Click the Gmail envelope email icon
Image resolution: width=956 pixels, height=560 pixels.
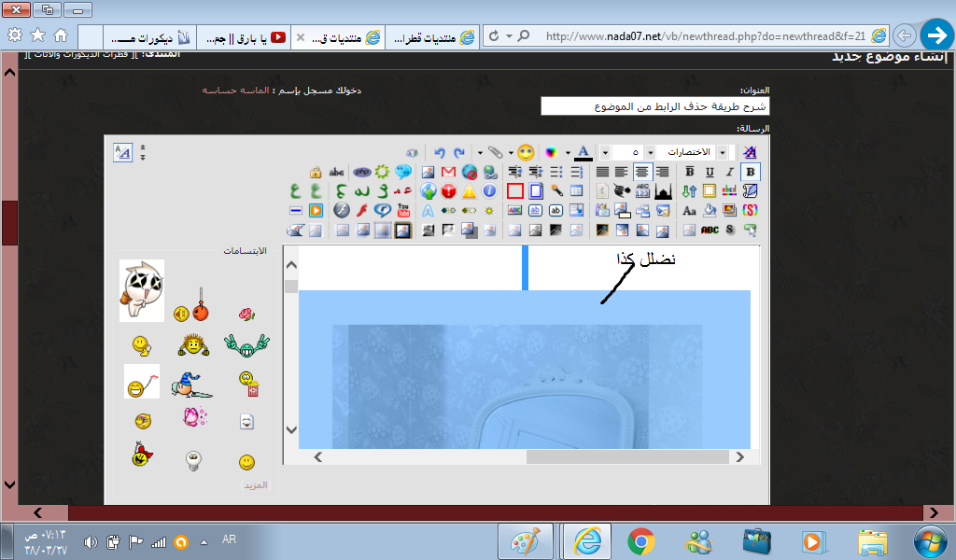[448, 172]
